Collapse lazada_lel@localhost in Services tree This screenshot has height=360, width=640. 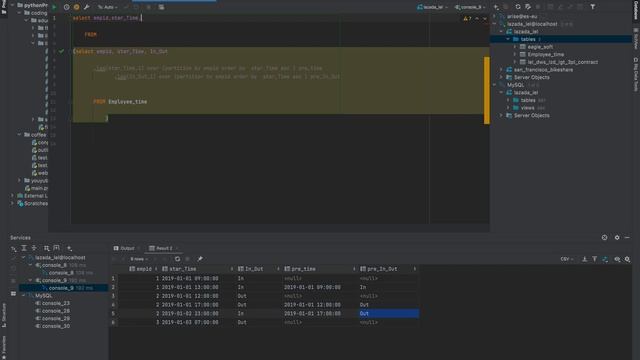tap(24, 258)
